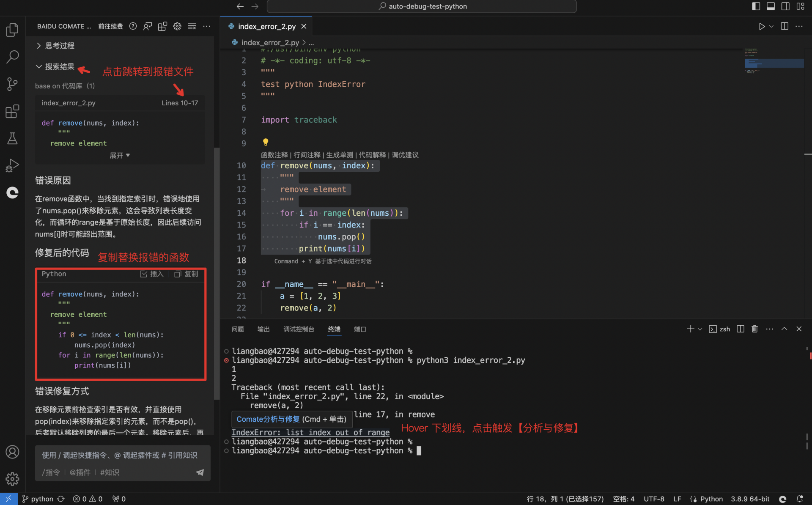Click the 函数注释 code lens
The width and height of the screenshot is (812, 505).
pos(274,155)
